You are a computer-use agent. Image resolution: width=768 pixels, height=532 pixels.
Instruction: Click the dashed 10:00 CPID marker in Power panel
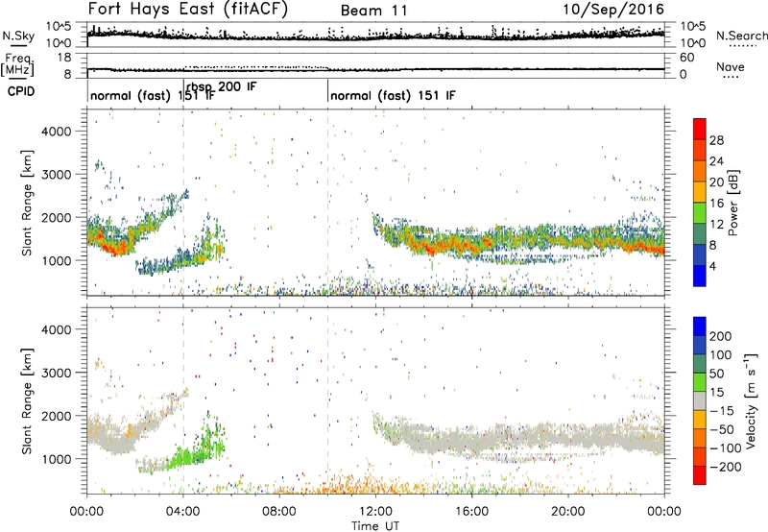327,203
